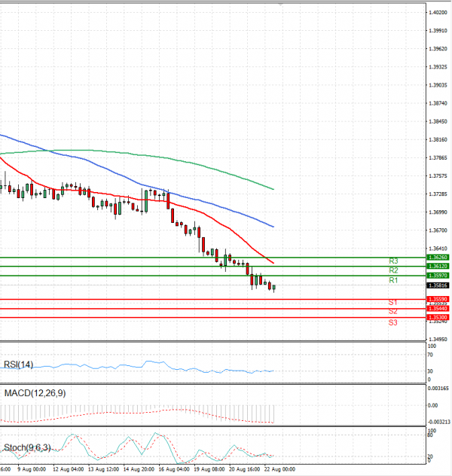
Task: Select the 1.35590 support price tag
Action: coord(438,299)
